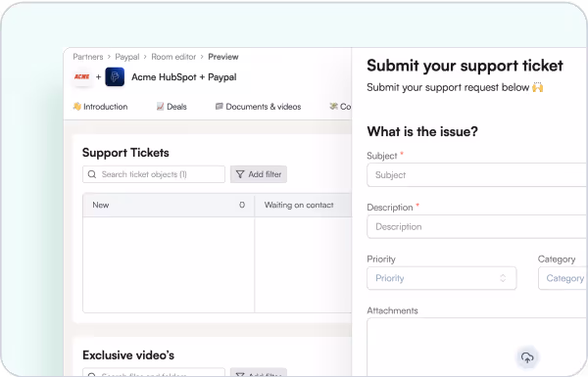Click the Paypal logo icon

(x=115, y=76)
